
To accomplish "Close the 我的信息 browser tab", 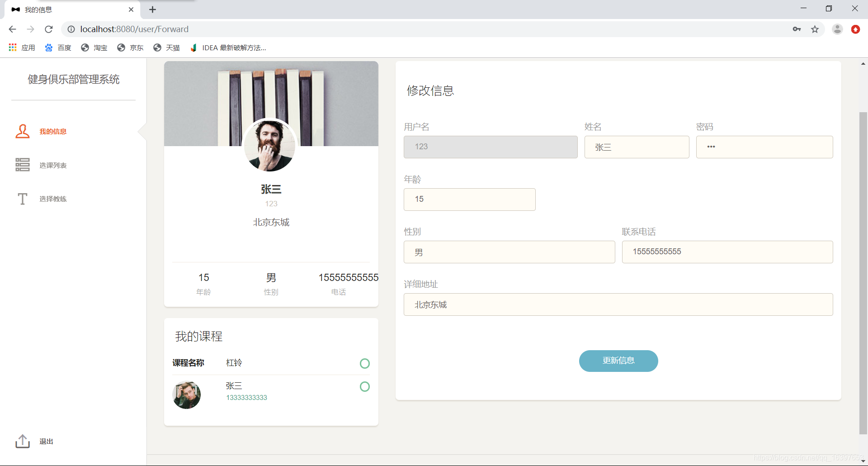I will click(131, 10).
